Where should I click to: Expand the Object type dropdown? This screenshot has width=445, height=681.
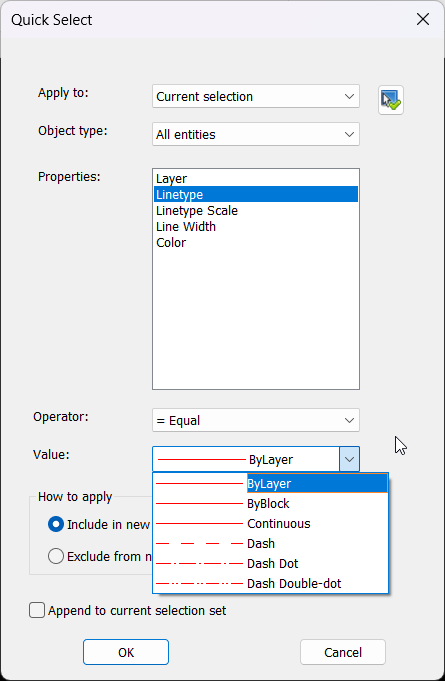pyautogui.click(x=256, y=134)
